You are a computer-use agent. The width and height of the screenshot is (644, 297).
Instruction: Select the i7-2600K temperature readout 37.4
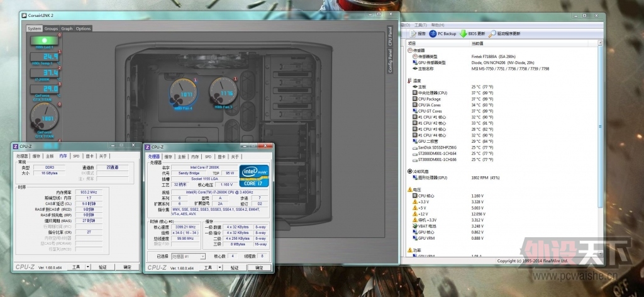pyautogui.click(x=45, y=73)
